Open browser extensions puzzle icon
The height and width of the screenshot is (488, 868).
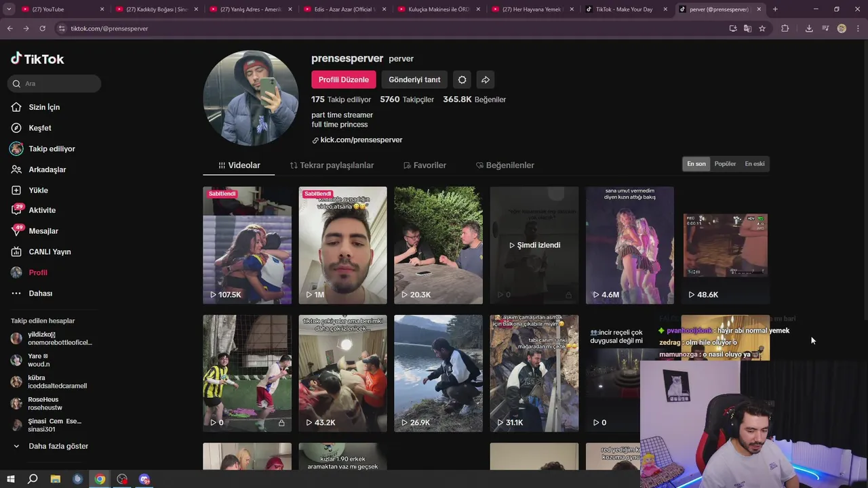(x=785, y=28)
